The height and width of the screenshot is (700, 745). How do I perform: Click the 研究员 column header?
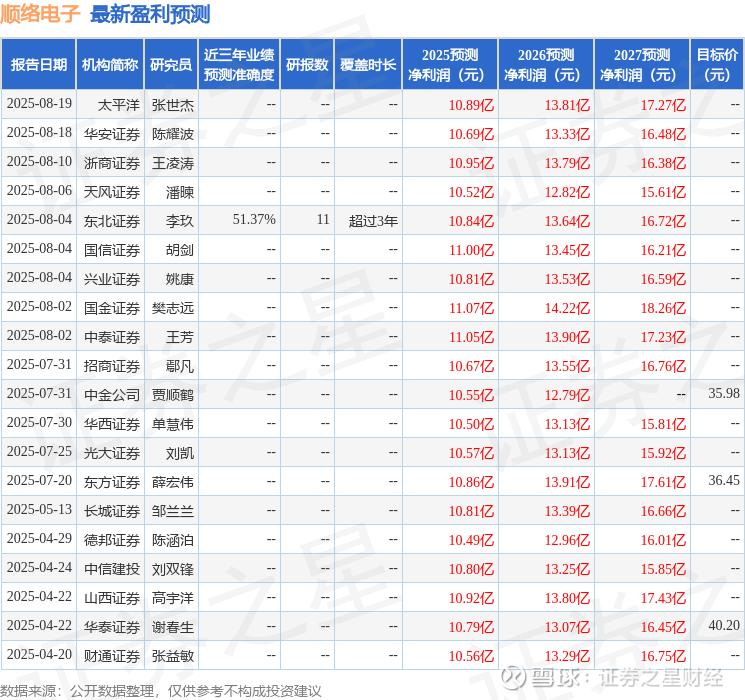[171, 65]
